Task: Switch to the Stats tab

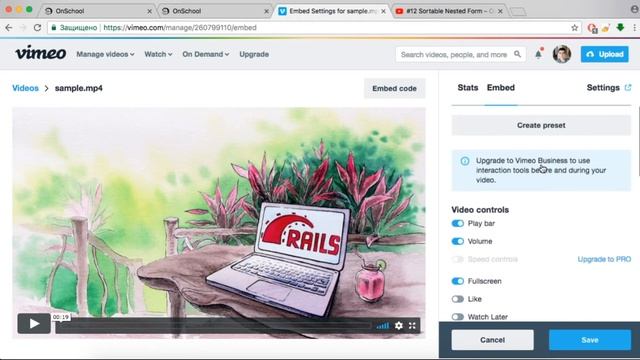Action: click(x=467, y=87)
